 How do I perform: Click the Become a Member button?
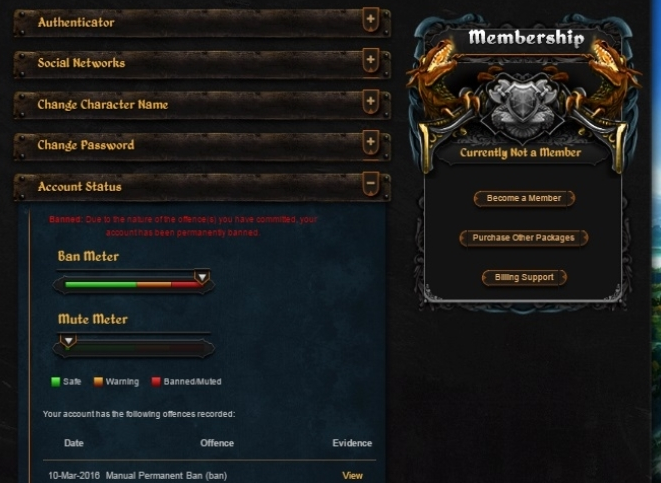coord(524,199)
